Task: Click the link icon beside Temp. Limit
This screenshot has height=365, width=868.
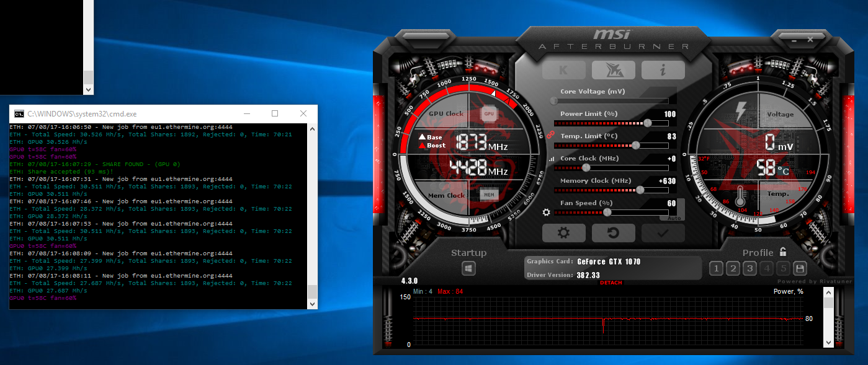Action: click(x=549, y=136)
